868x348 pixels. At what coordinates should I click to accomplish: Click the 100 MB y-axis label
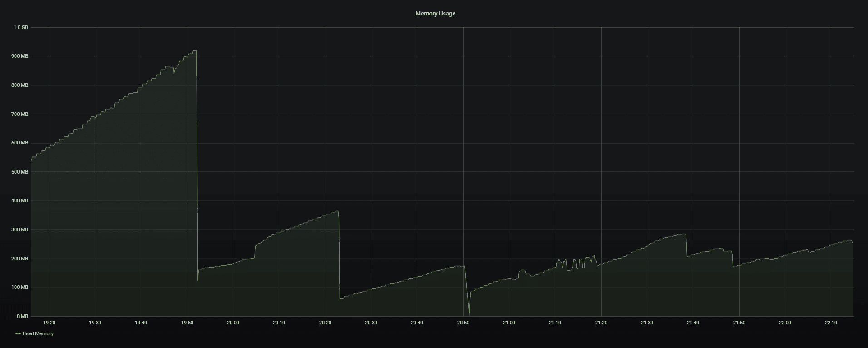pyautogui.click(x=20, y=288)
